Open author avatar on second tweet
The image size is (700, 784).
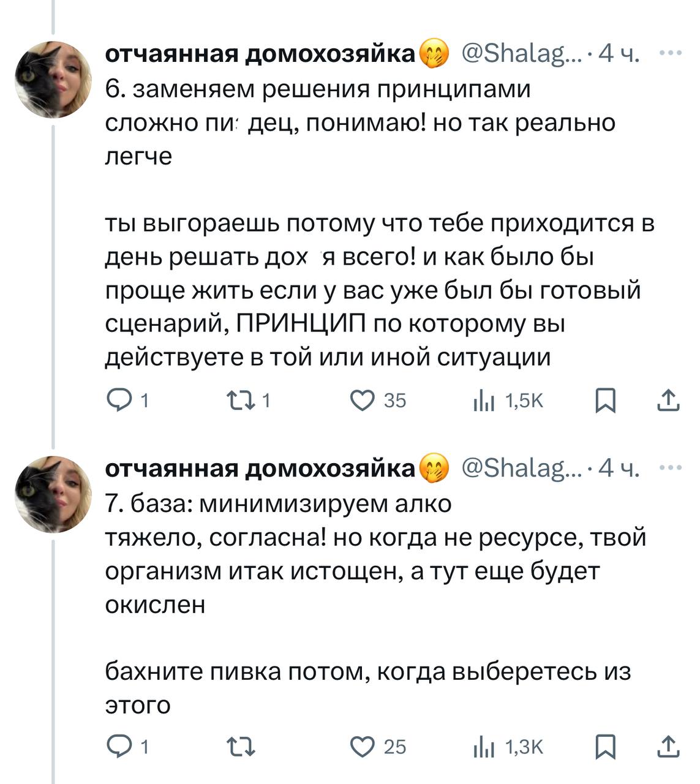coord(53,494)
